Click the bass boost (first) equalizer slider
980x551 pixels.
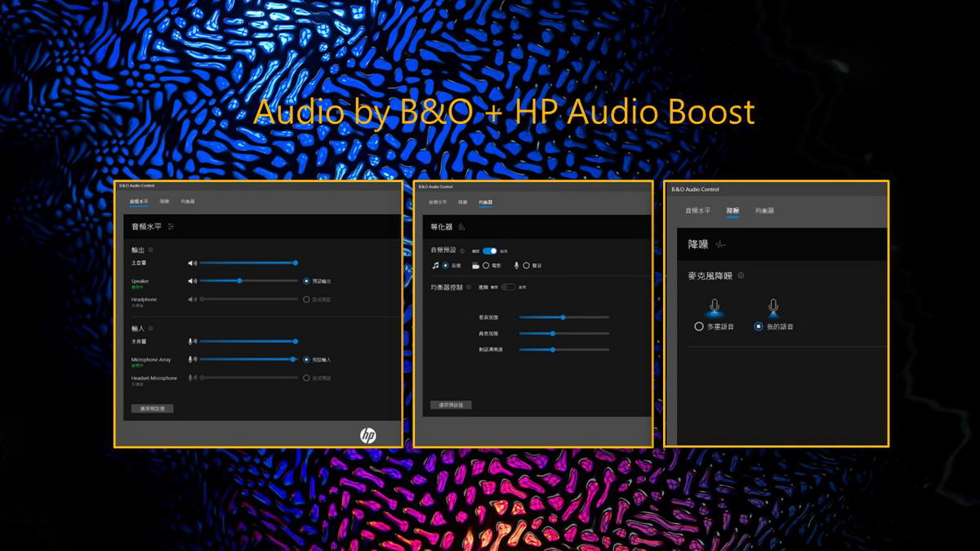(564, 317)
